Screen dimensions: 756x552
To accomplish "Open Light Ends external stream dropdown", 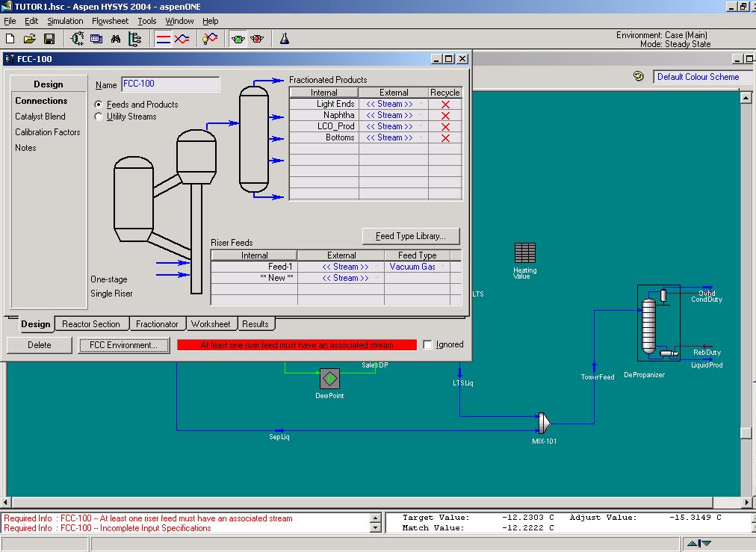I will click(421, 104).
